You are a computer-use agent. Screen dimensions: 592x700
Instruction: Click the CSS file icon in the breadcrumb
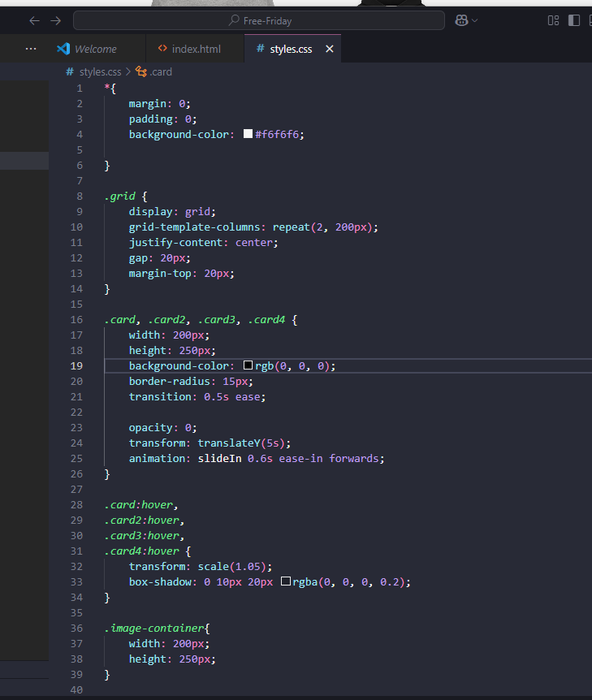pyautogui.click(x=70, y=71)
